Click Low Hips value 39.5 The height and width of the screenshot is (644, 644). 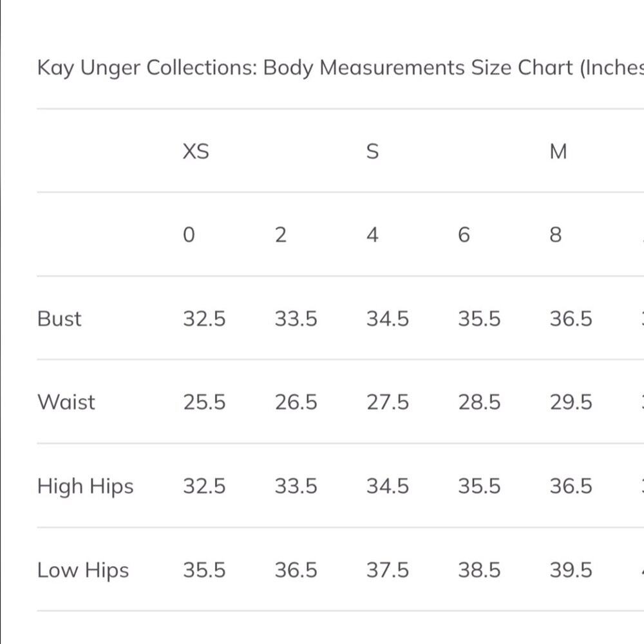pyautogui.click(x=571, y=571)
